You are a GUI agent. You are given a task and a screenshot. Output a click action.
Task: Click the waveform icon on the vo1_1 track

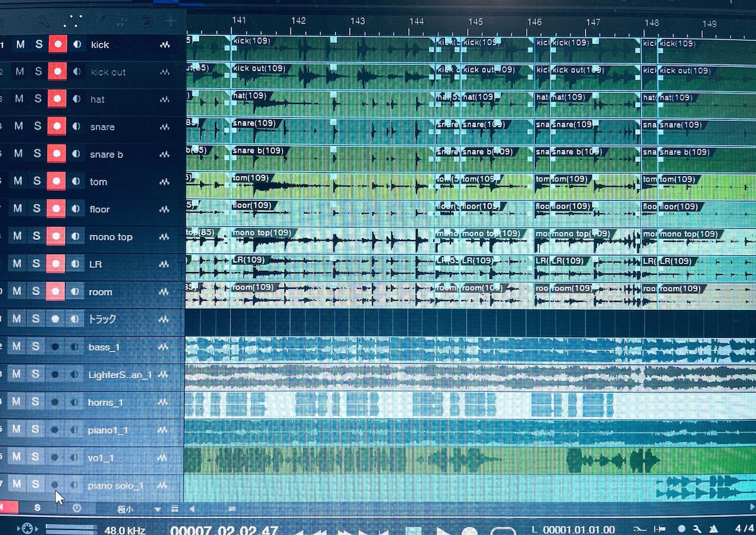click(163, 458)
